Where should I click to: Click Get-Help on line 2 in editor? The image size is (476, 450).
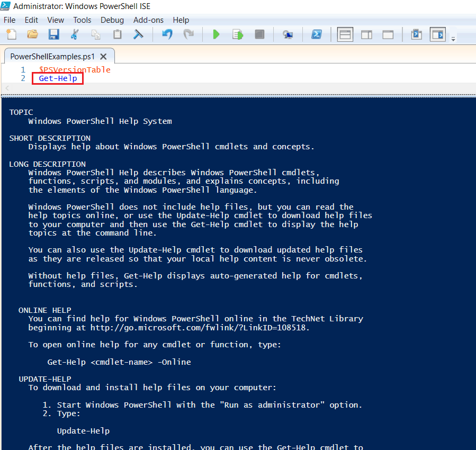coord(58,78)
